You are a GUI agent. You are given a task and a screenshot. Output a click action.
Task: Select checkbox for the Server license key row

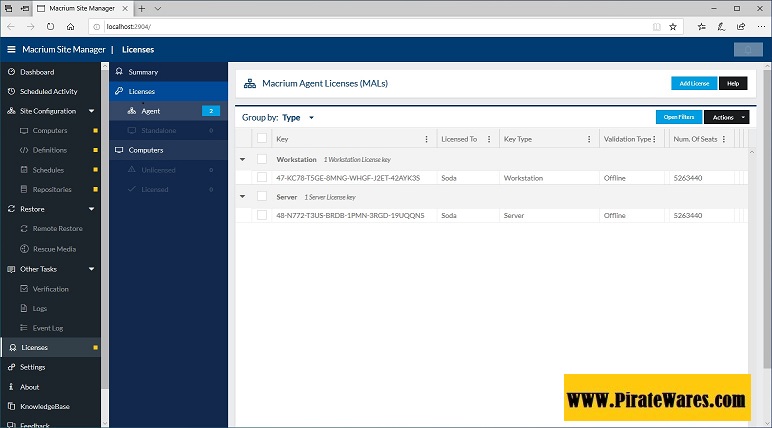[262, 215]
